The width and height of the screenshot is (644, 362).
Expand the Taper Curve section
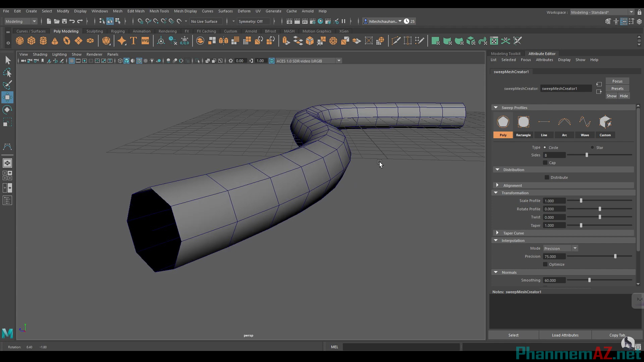(497, 233)
